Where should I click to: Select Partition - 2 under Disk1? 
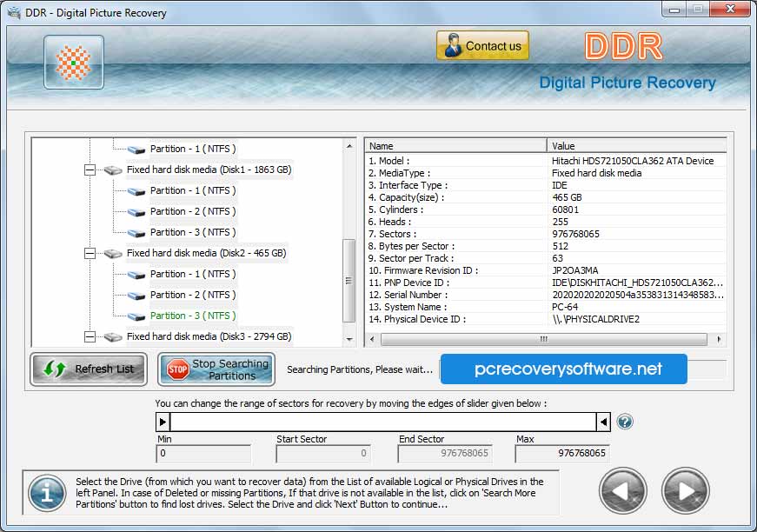[193, 211]
